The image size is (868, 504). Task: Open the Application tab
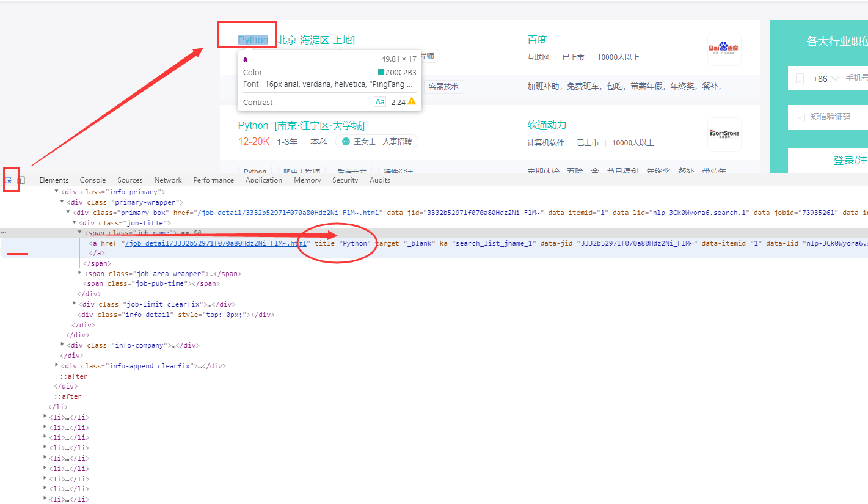coord(264,180)
